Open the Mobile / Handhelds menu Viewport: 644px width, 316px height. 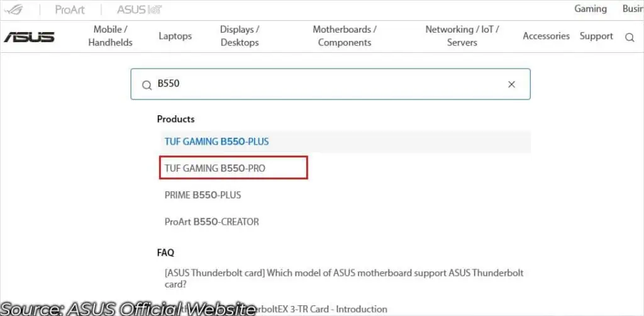pos(111,36)
